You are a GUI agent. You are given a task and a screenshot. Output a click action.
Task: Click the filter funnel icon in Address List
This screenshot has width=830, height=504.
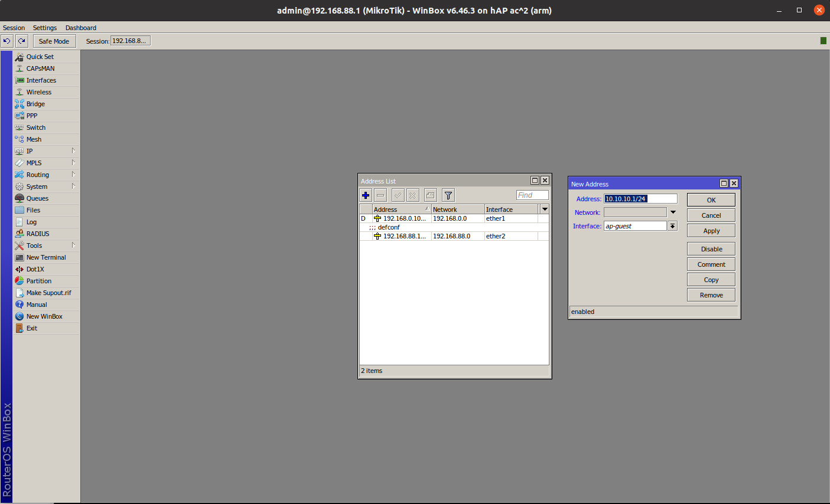pyautogui.click(x=448, y=195)
